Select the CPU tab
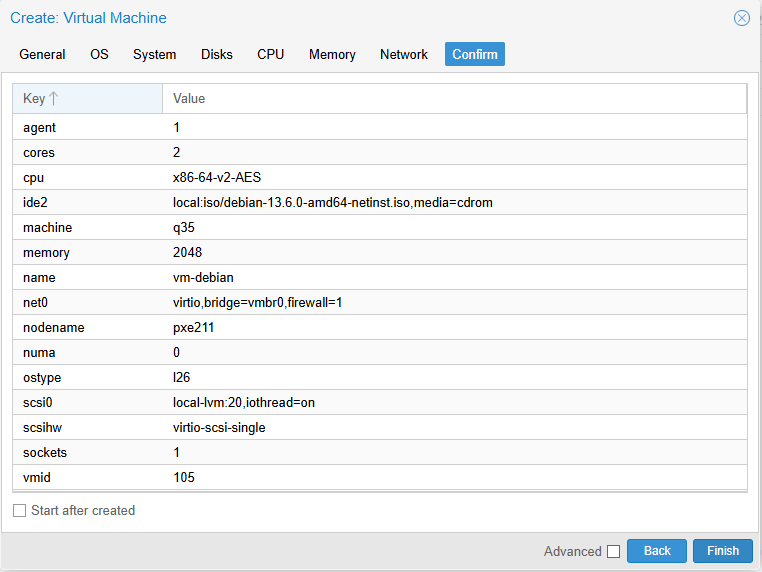Image resolution: width=762 pixels, height=572 pixels. click(270, 54)
